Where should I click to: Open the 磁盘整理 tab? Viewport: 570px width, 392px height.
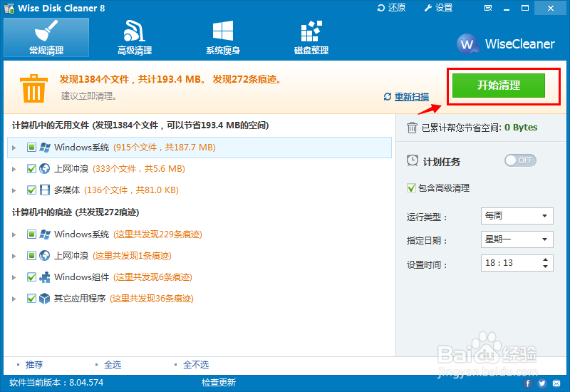point(311,38)
